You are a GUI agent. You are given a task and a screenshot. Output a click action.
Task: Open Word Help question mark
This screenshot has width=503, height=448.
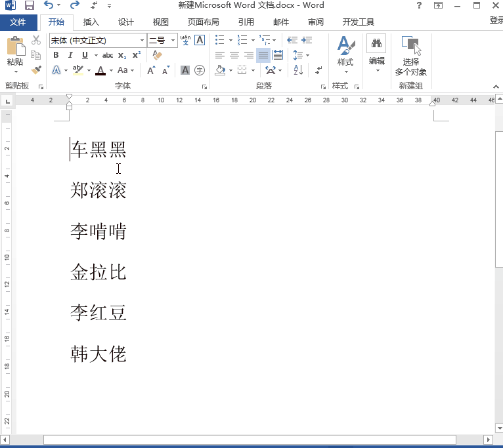point(419,5)
